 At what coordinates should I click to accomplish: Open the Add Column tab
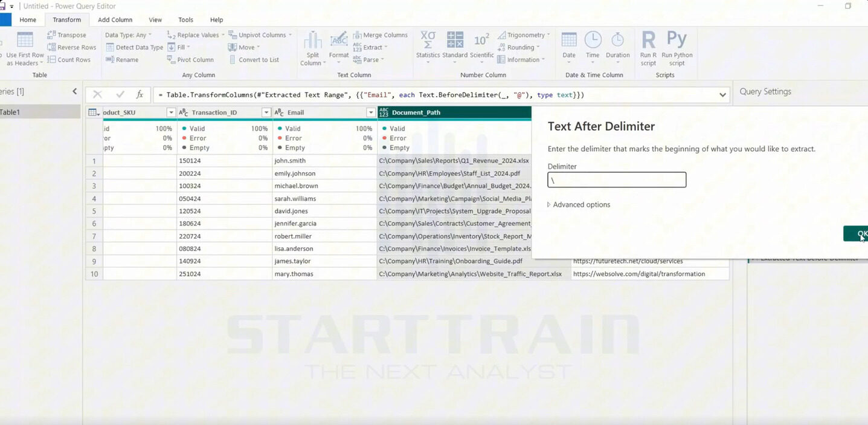click(115, 20)
